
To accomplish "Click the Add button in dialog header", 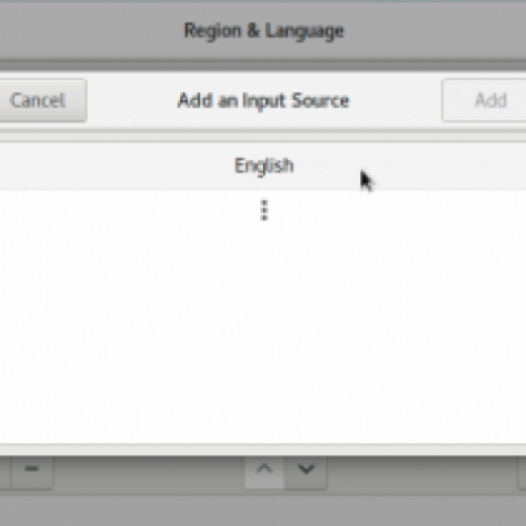I will point(484,100).
